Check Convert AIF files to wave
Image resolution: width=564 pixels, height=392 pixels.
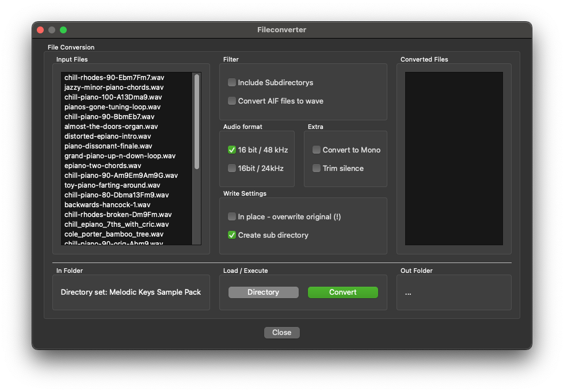click(x=232, y=101)
